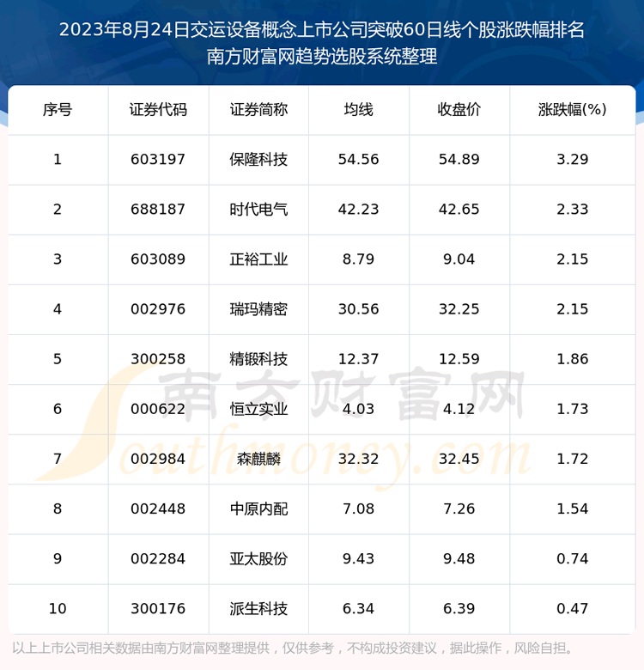Click moving average value 30.56

click(x=358, y=309)
